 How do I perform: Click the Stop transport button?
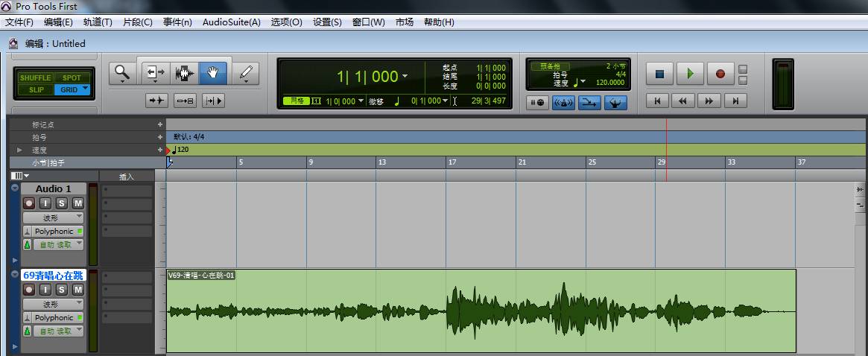(659, 73)
